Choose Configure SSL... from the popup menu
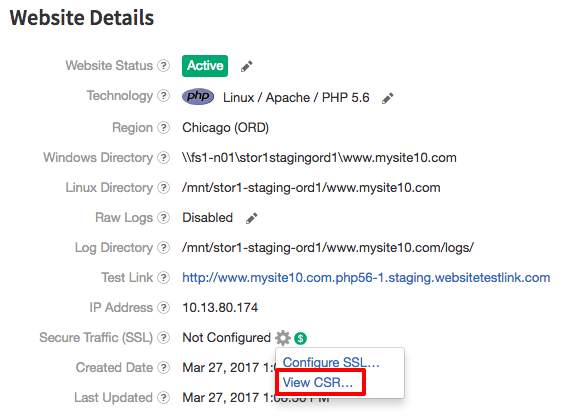Image resolution: width=561 pixels, height=417 pixels. click(x=331, y=363)
